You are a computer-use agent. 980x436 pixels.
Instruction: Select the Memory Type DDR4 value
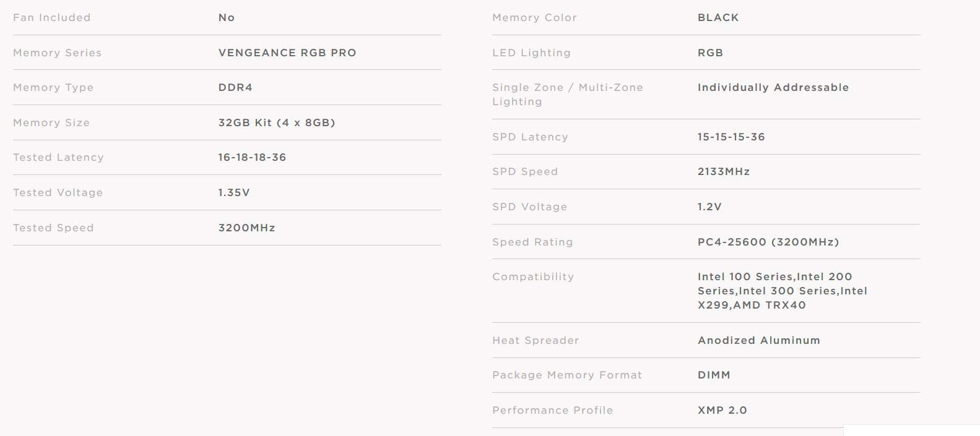click(235, 87)
